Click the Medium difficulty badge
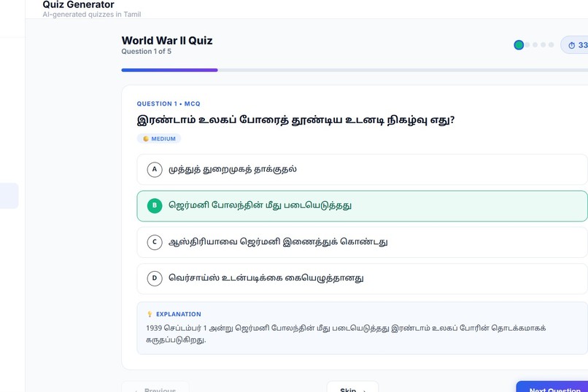Screen dimensions: 588x392 [159, 138]
